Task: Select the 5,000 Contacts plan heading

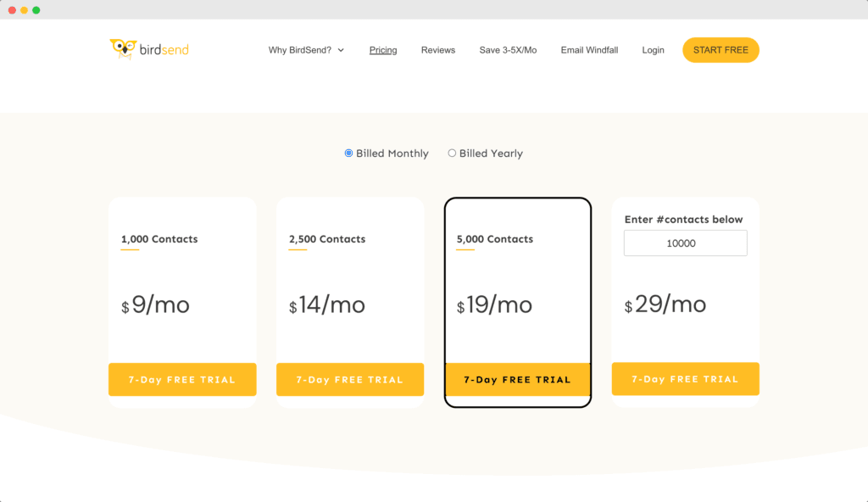Action: [494, 239]
